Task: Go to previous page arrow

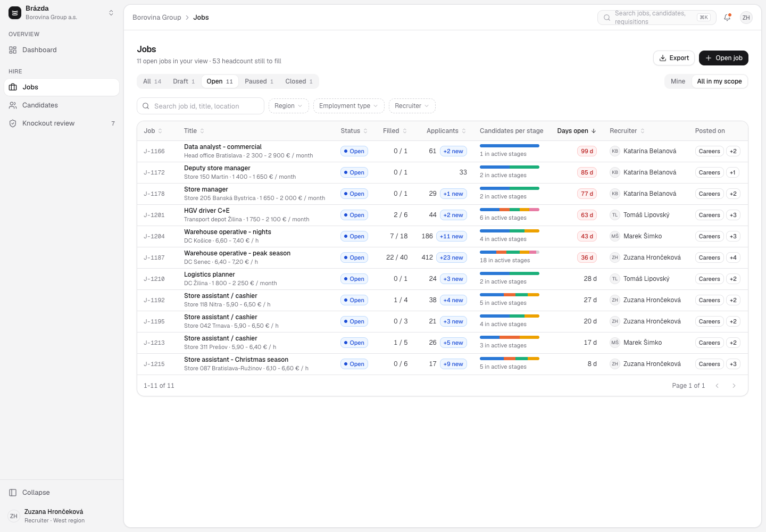Action: point(717,386)
